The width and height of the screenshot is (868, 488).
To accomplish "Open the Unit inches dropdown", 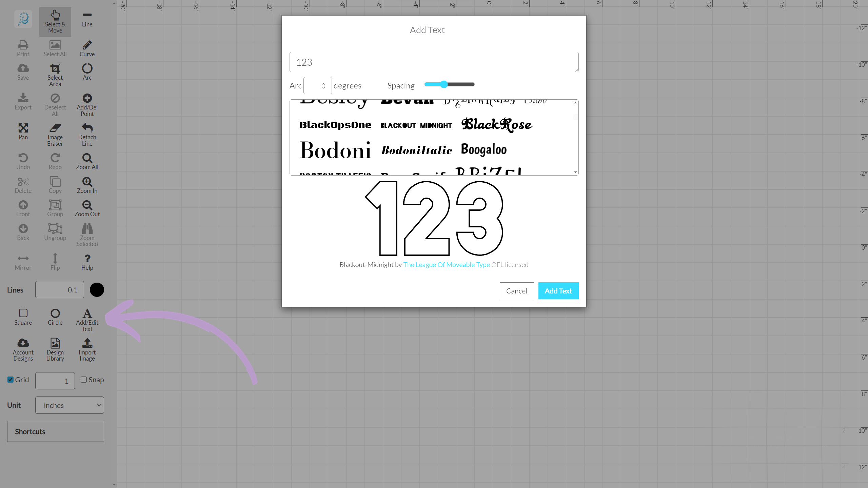I will [x=70, y=405].
